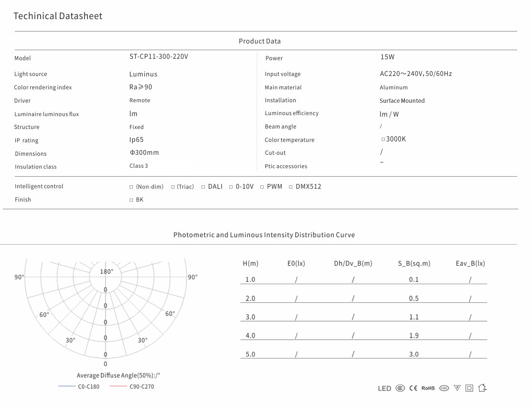The image size is (532, 408).
Task: Check the PWM checkbox
Action: (x=262, y=187)
